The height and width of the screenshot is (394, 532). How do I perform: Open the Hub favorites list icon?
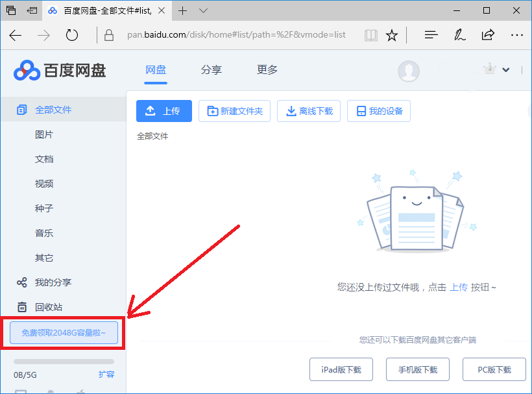click(431, 34)
